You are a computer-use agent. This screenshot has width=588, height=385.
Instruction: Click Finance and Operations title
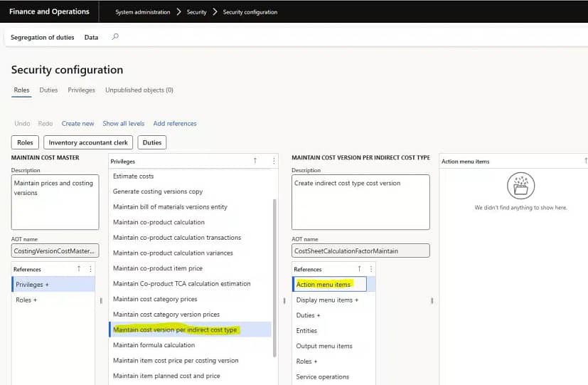[x=49, y=11]
